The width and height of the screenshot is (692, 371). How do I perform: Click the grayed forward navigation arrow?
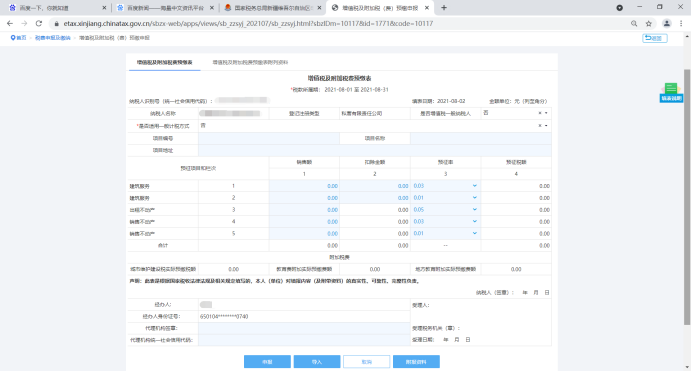point(24,23)
